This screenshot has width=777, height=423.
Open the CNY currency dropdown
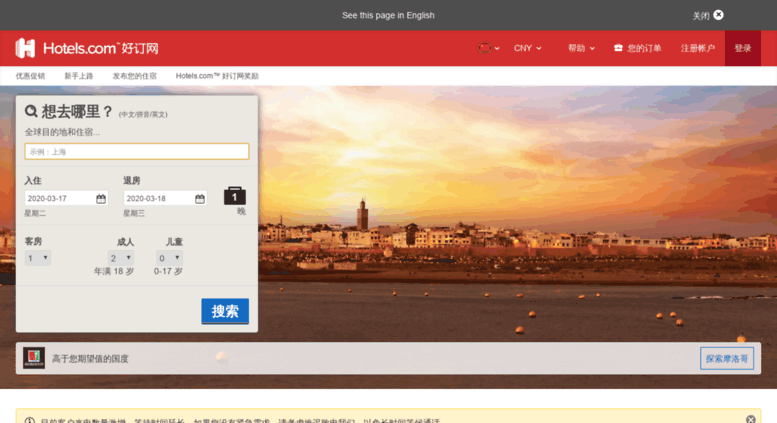527,48
